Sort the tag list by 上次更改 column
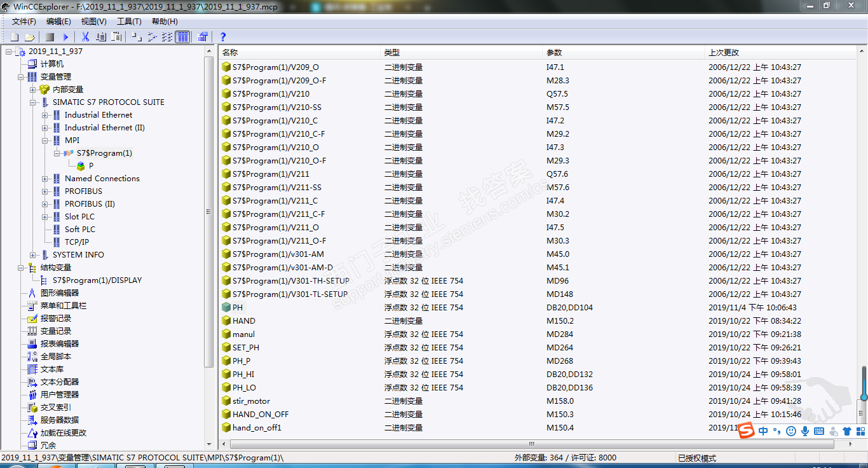 pyautogui.click(x=782, y=53)
